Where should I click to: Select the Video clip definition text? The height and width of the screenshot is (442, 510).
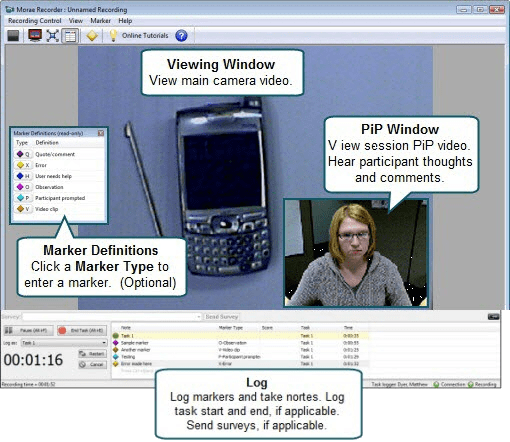[47, 209]
